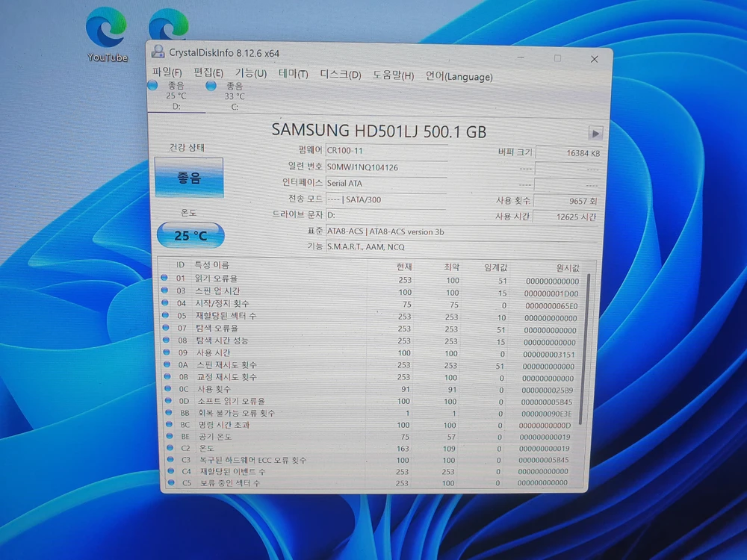Click status dot for attribute C2 온도
Viewport: 747px width, 560px height.
pos(170,447)
